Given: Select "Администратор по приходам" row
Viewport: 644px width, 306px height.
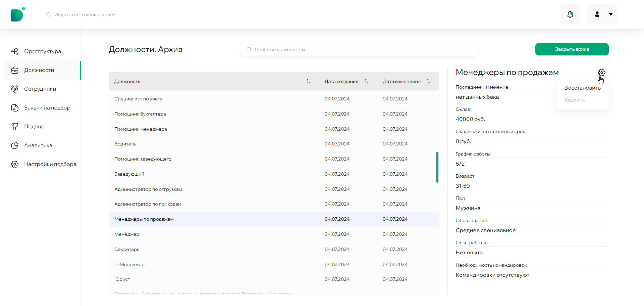Looking at the screenshot, I should 274,204.
